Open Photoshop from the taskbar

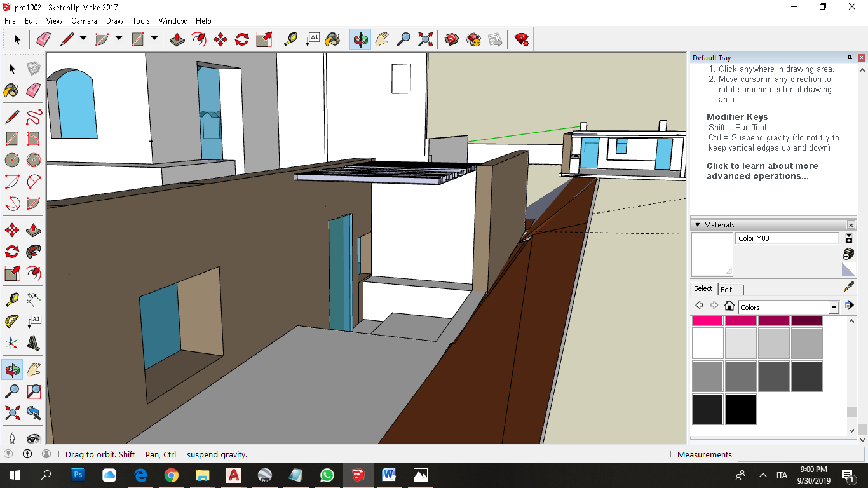(79, 475)
